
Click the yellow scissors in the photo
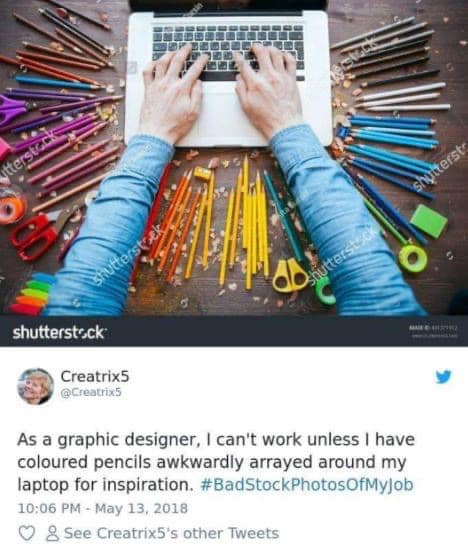point(291,276)
